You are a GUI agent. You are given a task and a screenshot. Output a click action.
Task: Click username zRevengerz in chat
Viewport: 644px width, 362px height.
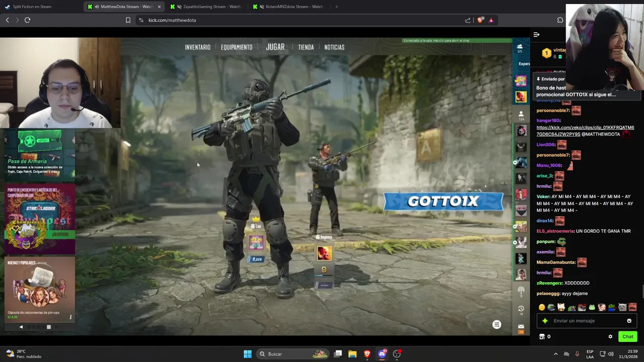pyautogui.click(x=549, y=283)
